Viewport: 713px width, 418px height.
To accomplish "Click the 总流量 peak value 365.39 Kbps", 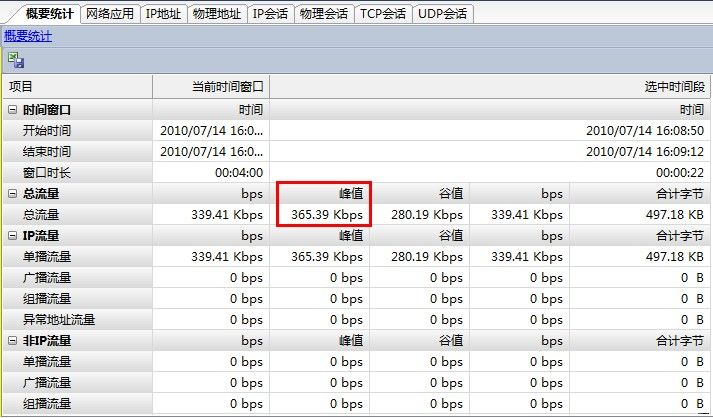I will point(327,215).
